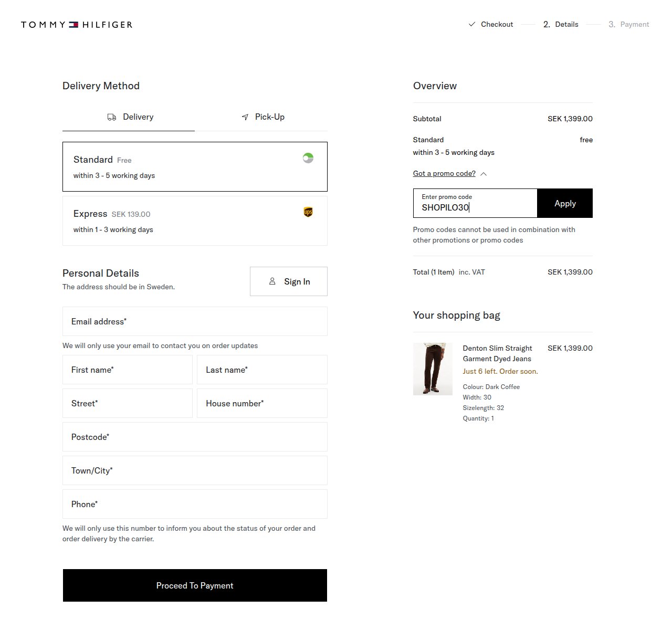Screen dimensions: 672x630
Task: Click the Personal Details heading
Action: 101,273
